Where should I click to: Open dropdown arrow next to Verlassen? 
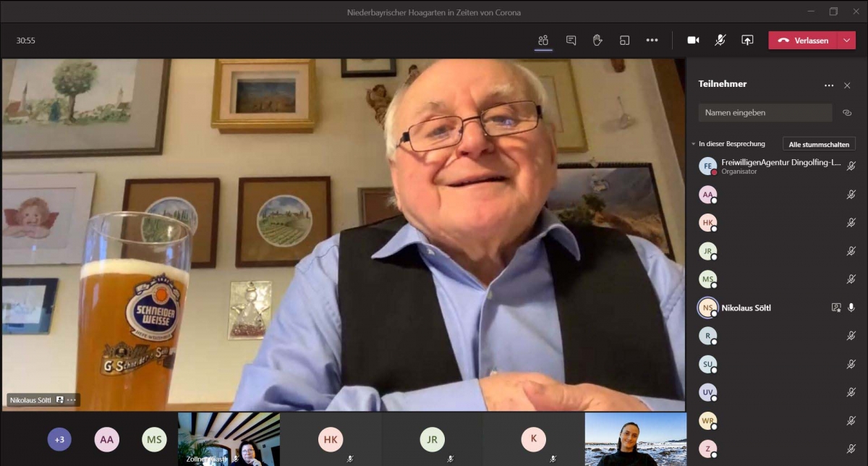click(x=847, y=41)
